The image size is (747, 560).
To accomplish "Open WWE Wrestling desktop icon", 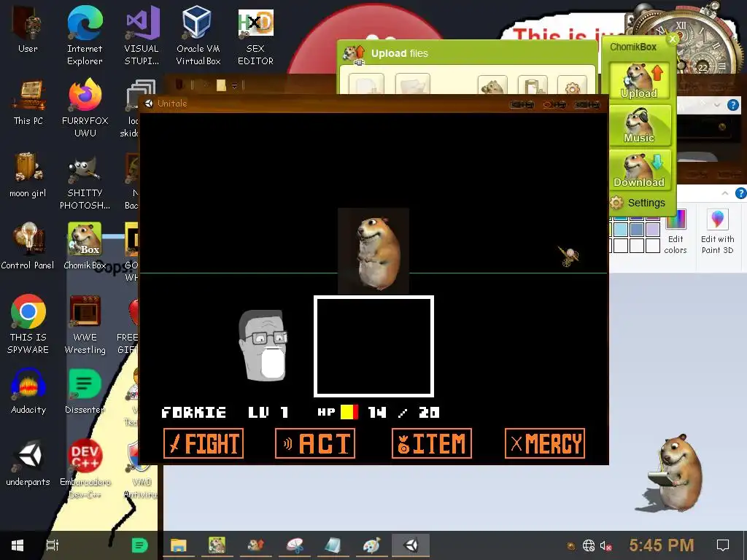I will [x=85, y=324].
